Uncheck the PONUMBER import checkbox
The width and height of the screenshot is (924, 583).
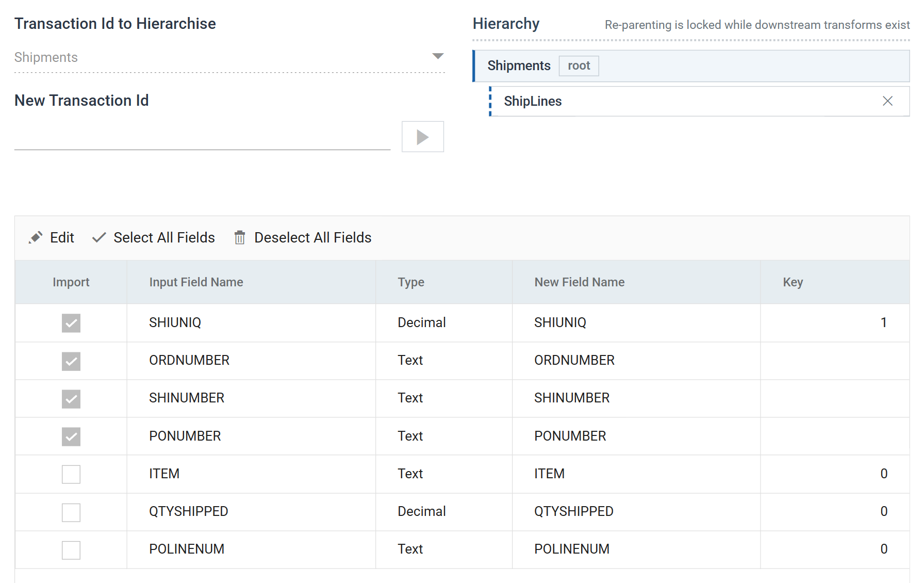pyautogui.click(x=71, y=436)
